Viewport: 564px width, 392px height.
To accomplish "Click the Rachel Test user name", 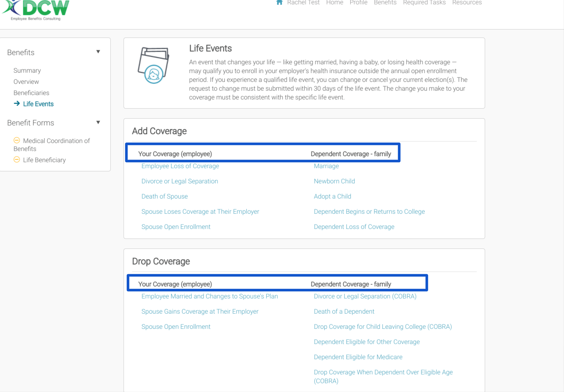I will pos(303,3).
